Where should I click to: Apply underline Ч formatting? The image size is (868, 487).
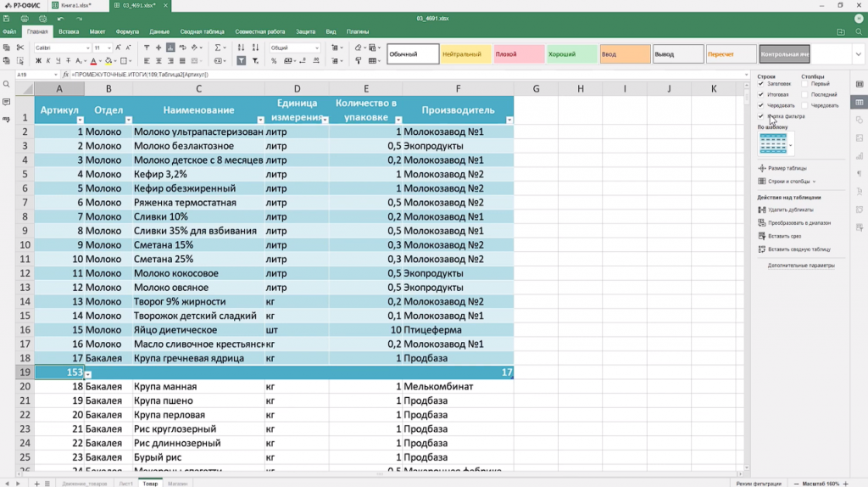tap(58, 61)
